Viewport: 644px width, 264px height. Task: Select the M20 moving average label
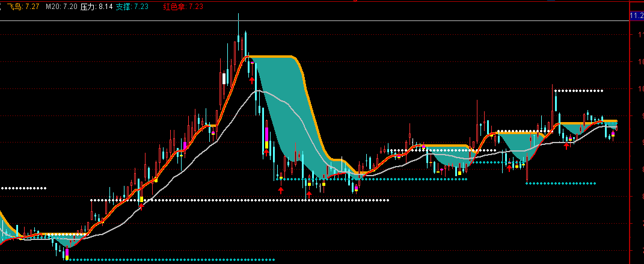tap(61, 6)
